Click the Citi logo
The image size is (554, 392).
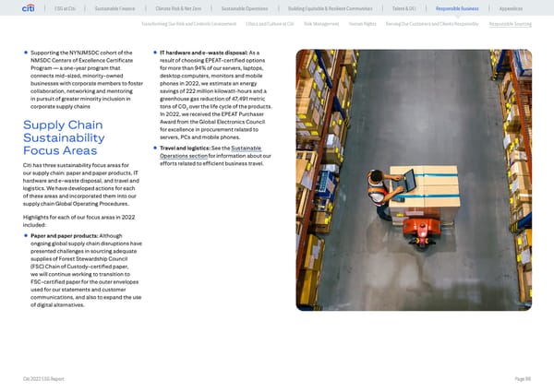coord(29,8)
